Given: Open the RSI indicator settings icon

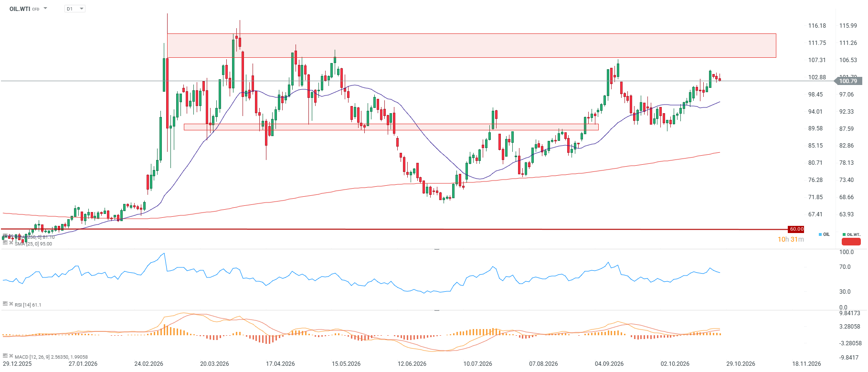Looking at the screenshot, I should click(5, 304).
